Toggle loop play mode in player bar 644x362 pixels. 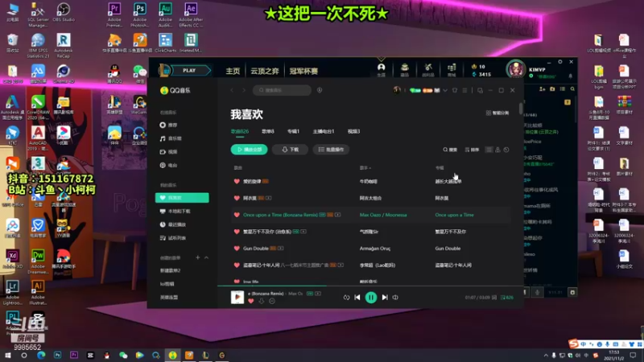pyautogui.click(x=346, y=297)
